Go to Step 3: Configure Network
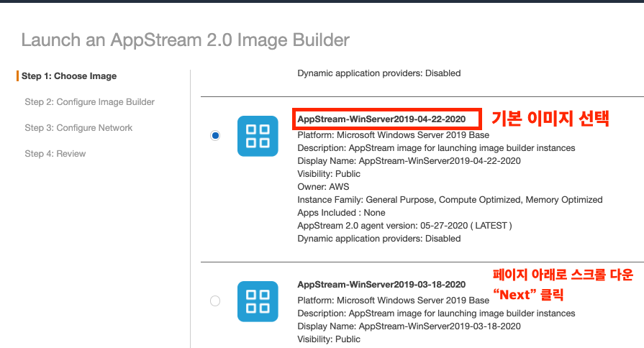 [78, 128]
